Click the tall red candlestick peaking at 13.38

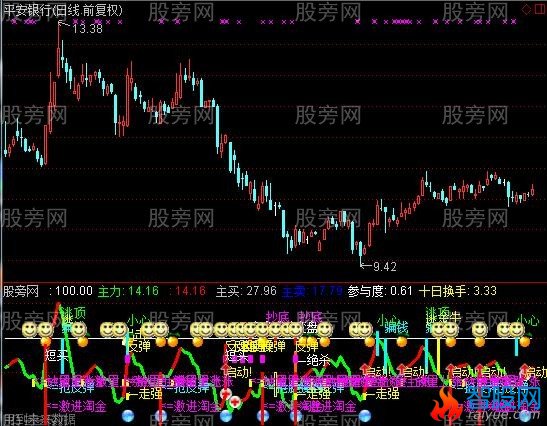click(x=58, y=51)
